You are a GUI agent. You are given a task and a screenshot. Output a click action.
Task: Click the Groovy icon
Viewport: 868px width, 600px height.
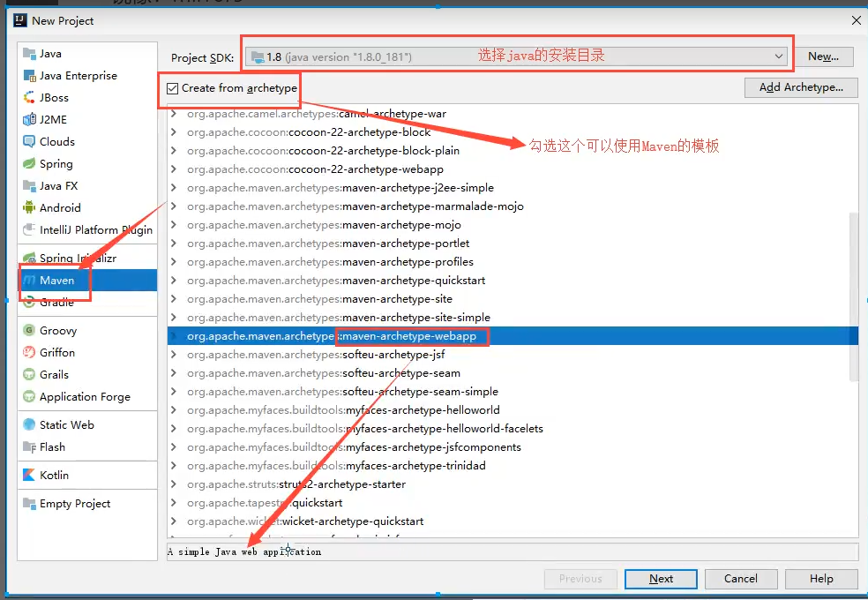(x=29, y=331)
